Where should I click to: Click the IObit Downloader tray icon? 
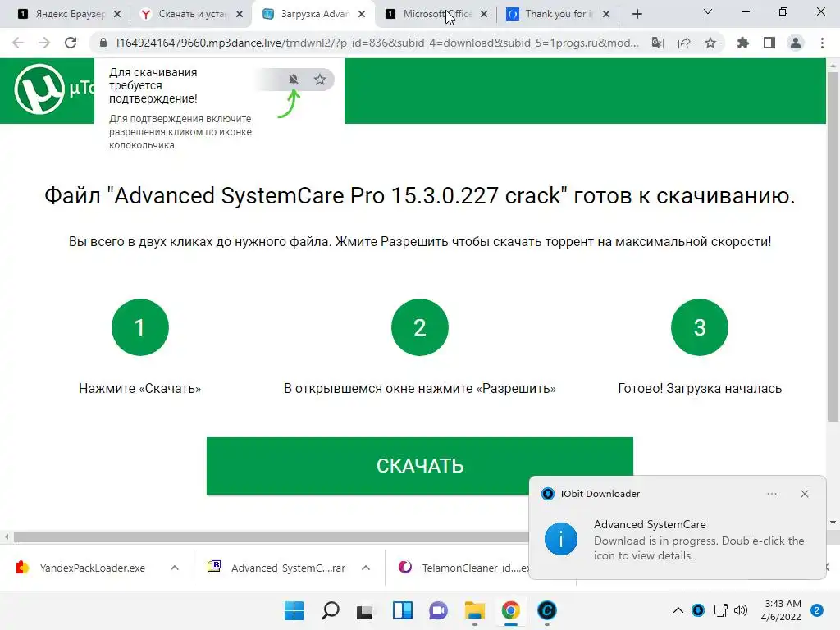[x=698, y=610]
